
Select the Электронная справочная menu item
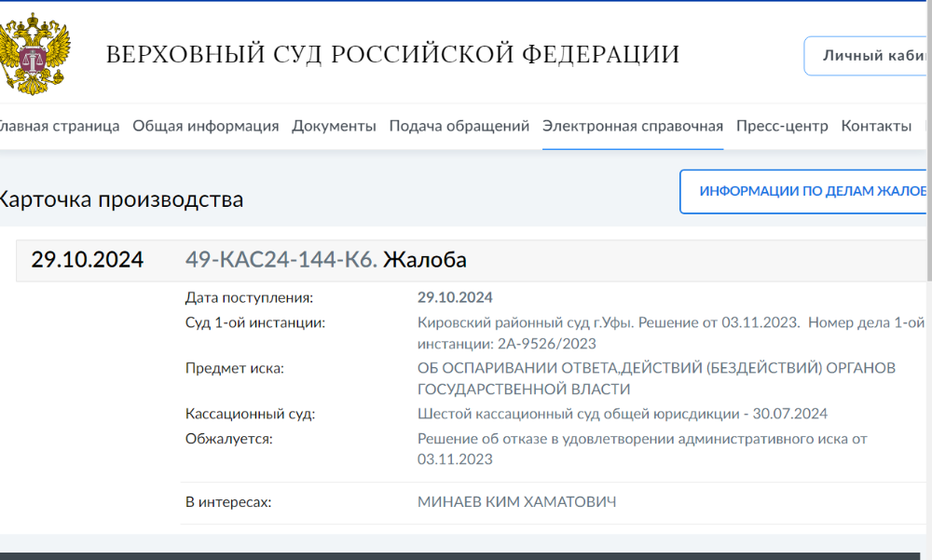633,126
